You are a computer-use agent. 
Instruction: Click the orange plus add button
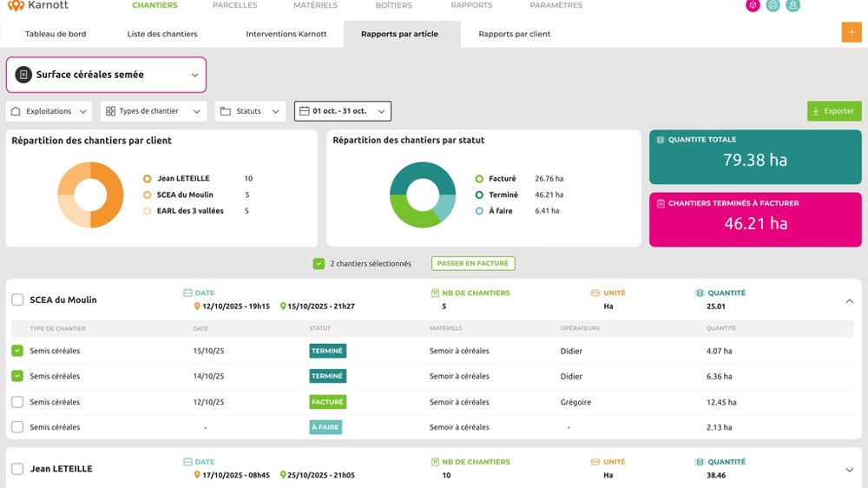tap(851, 32)
